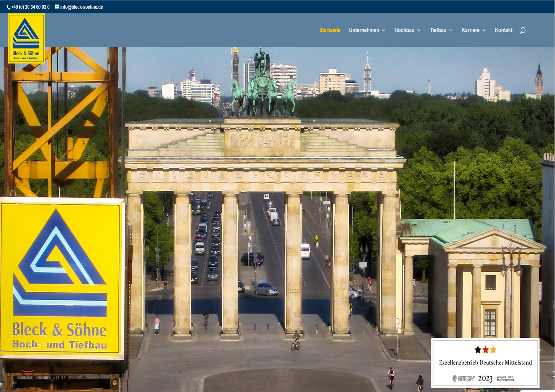Expand the Hochbau dropdown arrow

[419, 31]
